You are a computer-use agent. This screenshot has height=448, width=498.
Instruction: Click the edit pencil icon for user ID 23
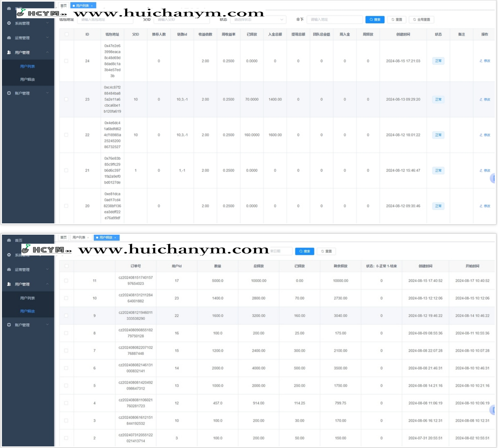click(481, 99)
